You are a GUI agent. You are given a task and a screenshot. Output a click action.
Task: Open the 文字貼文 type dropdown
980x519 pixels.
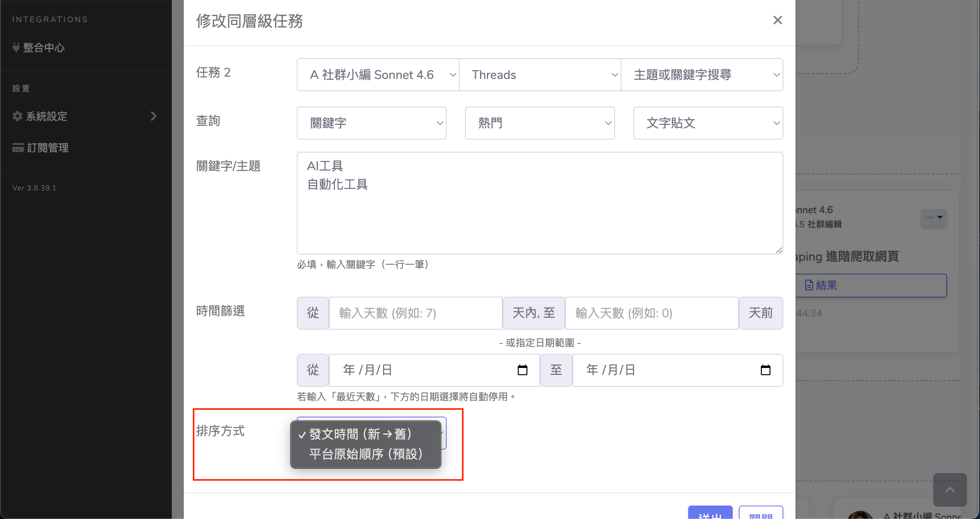tap(708, 123)
